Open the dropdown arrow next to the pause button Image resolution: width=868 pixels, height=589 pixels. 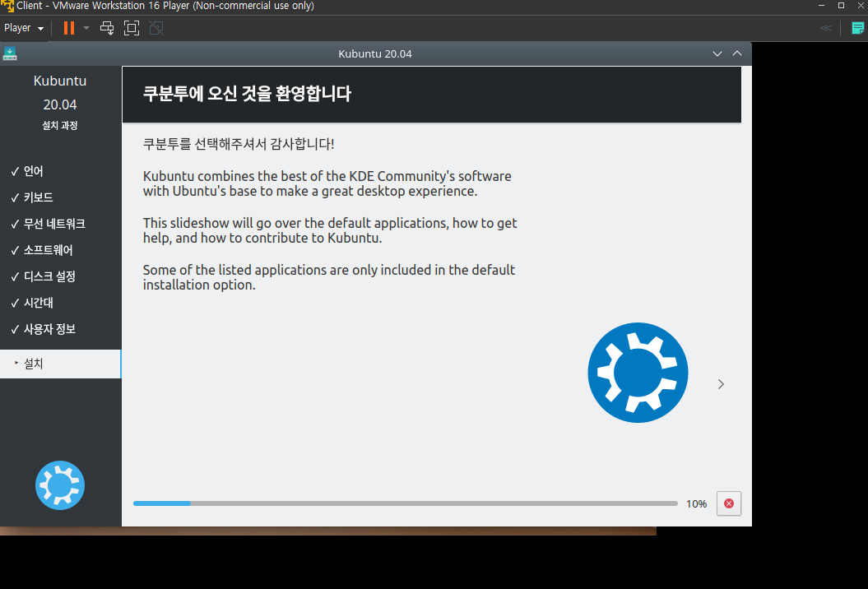86,28
